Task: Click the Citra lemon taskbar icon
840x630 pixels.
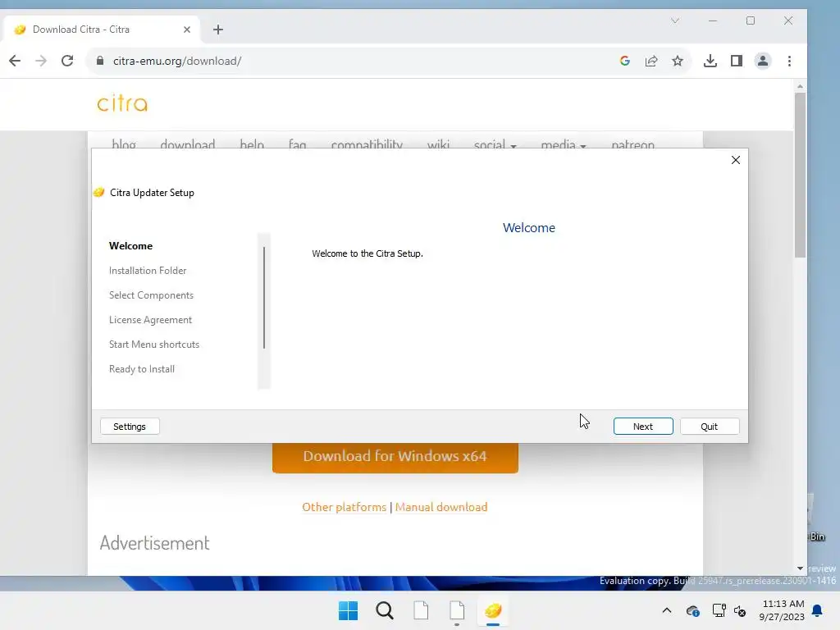Action: click(x=493, y=610)
